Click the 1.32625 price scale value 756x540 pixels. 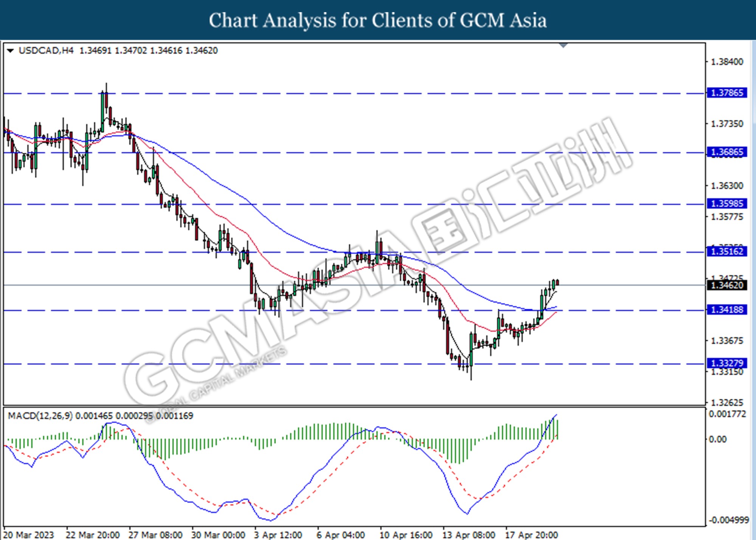[727, 403]
